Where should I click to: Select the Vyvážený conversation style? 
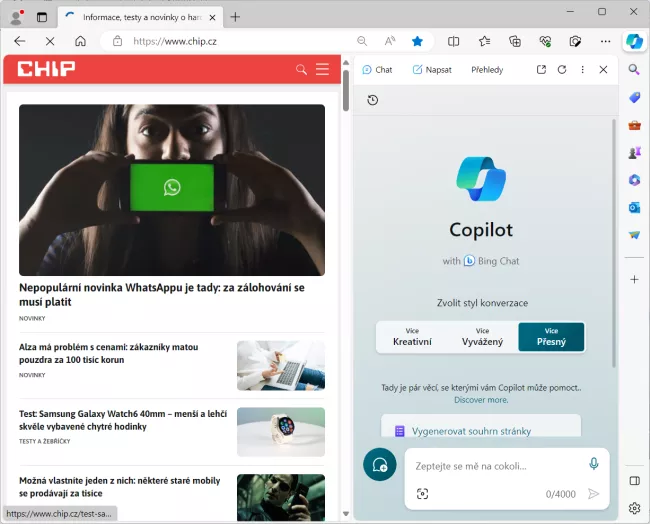point(482,337)
